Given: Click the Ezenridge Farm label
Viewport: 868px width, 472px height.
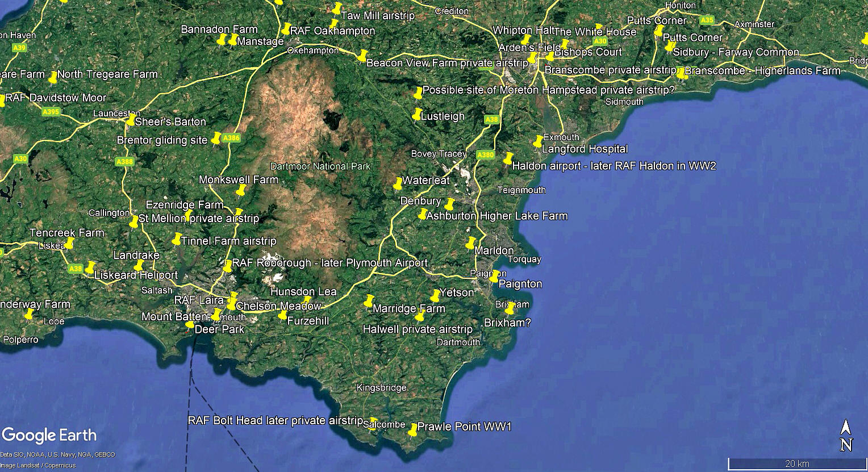Looking at the screenshot, I should [185, 204].
